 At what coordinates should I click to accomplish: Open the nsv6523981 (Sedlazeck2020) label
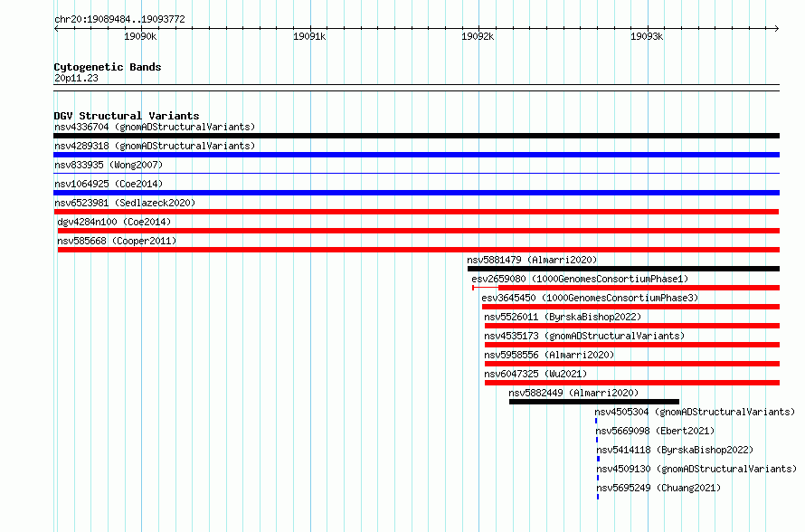pyautogui.click(x=125, y=203)
